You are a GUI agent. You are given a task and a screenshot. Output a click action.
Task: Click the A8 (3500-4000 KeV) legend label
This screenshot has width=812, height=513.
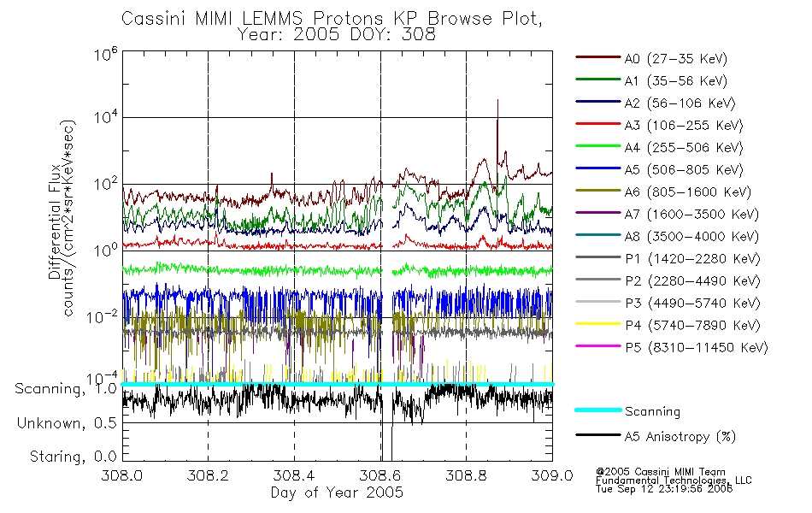pos(691,237)
